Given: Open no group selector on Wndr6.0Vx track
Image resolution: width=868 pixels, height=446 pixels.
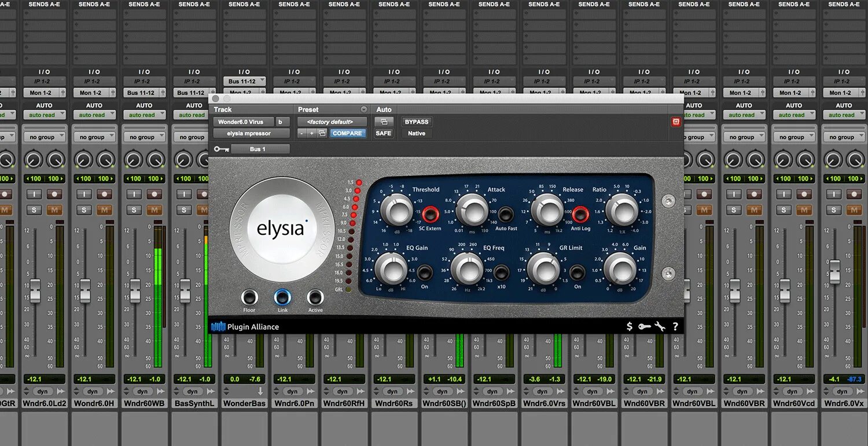Looking at the screenshot, I should click(844, 137).
